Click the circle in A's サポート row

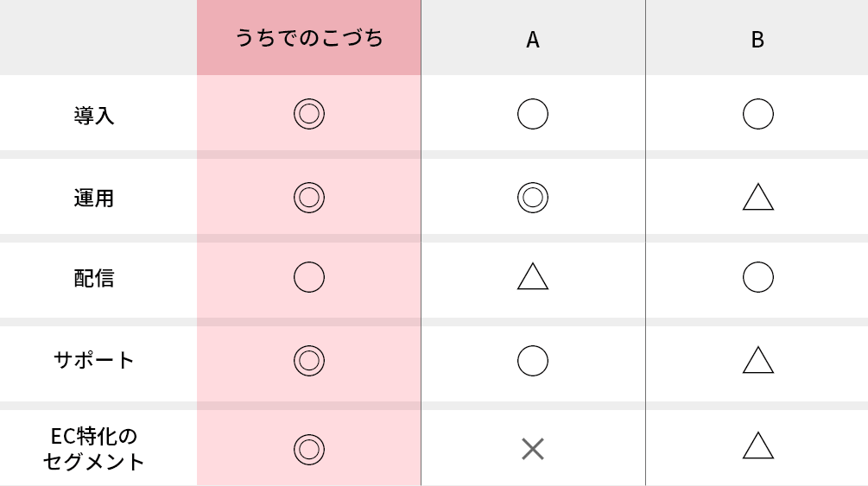[533, 360]
